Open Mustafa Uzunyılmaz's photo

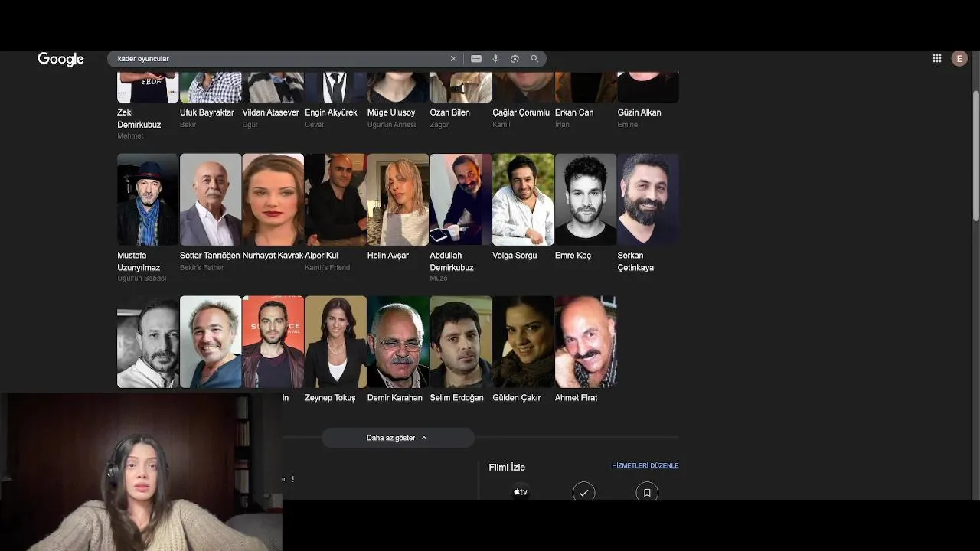click(x=148, y=200)
